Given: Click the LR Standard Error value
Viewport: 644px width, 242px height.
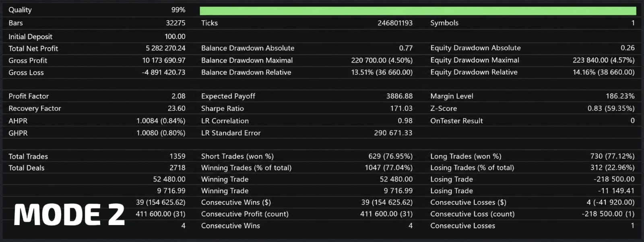Looking at the screenshot, I should coord(393,133).
